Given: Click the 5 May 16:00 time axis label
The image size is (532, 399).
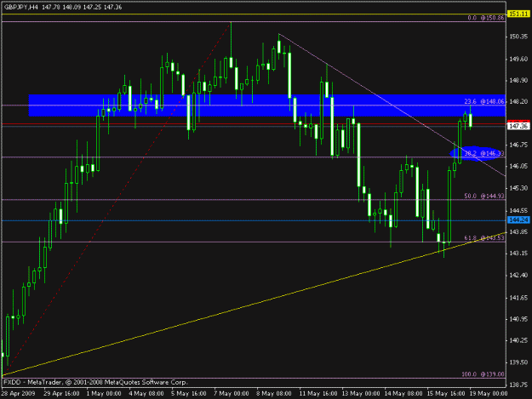Looking at the screenshot, I should pos(189,394).
